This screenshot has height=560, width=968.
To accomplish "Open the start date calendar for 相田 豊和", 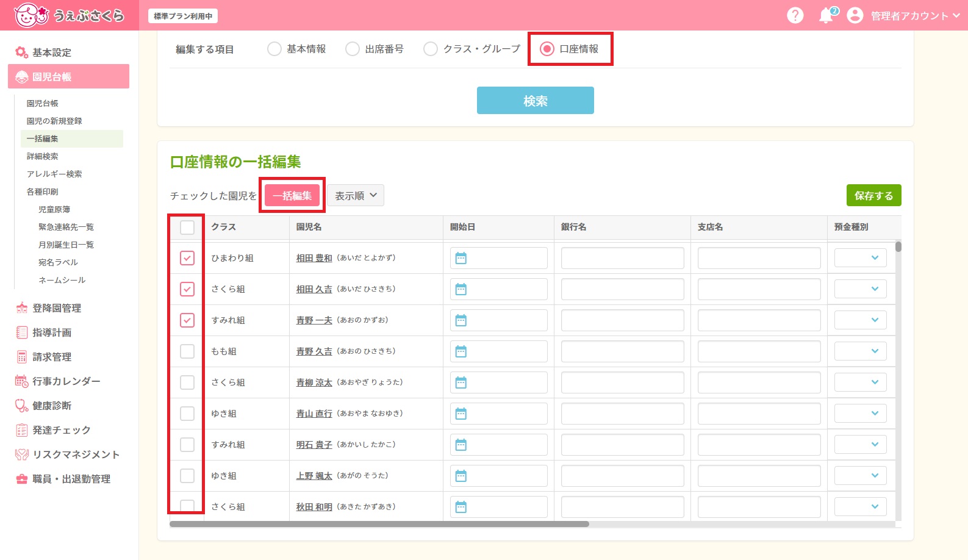I will [461, 258].
